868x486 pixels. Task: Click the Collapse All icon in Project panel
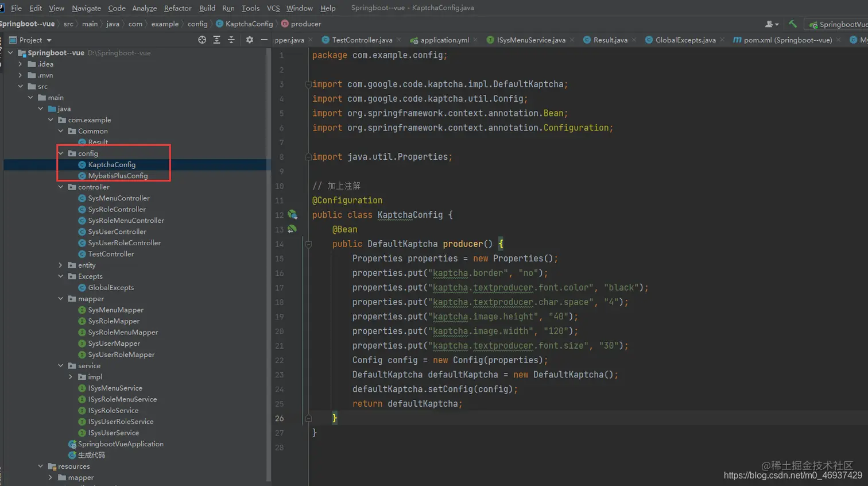[231, 40]
